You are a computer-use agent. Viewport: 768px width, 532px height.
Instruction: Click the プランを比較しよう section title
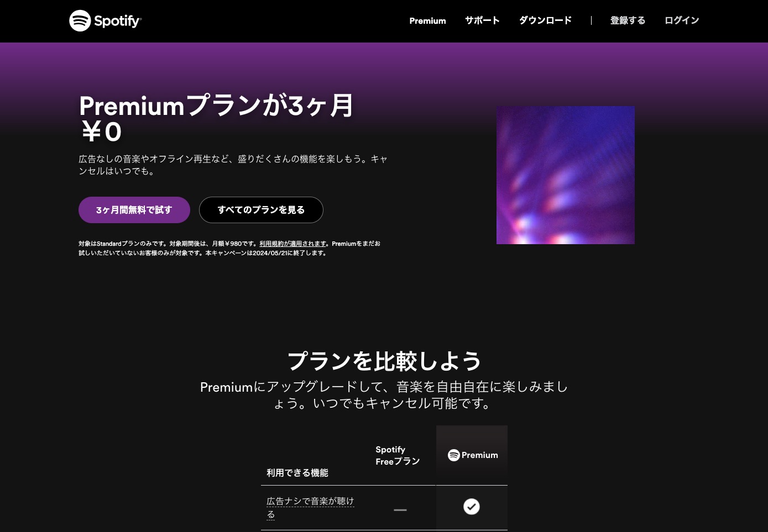tap(384, 360)
